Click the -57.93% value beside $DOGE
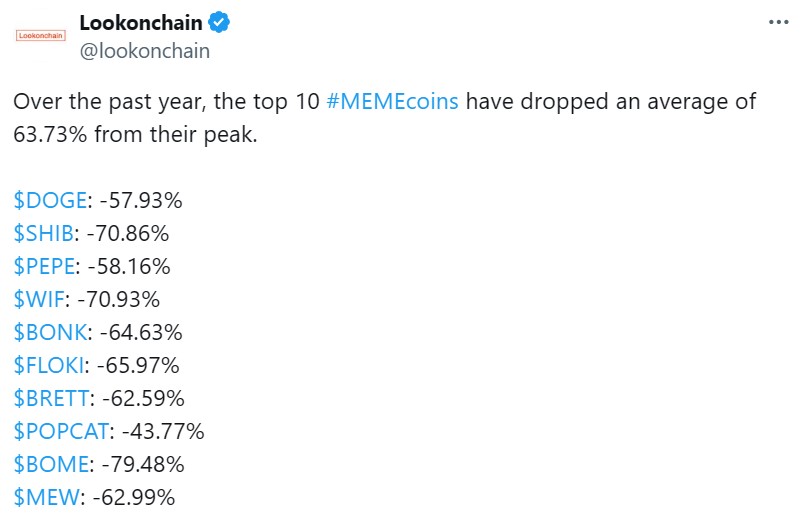802x521 pixels. (140, 200)
